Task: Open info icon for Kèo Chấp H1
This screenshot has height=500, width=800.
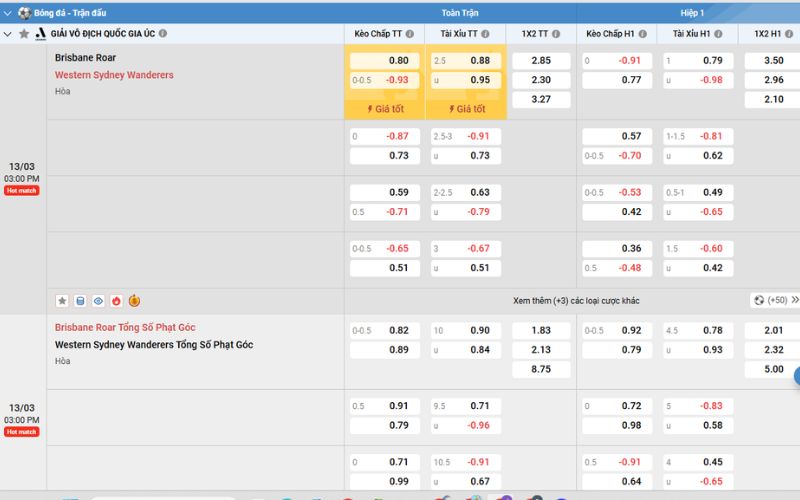Action: (x=643, y=34)
